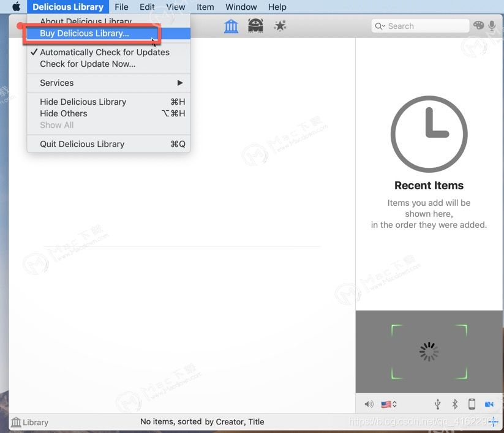The width and height of the screenshot is (504, 433).
Task: Click the microphone voice icon
Action: [x=492, y=26]
